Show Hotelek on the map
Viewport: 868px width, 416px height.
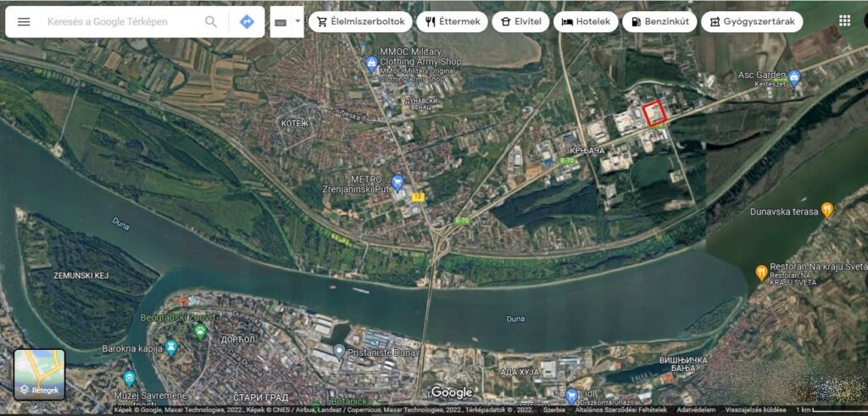(x=586, y=22)
